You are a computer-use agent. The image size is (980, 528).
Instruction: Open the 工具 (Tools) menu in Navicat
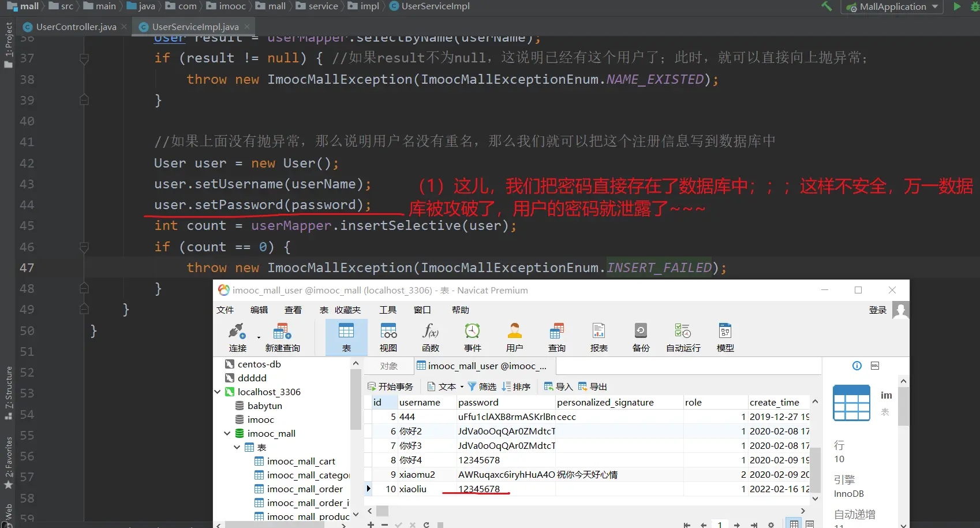[387, 310]
